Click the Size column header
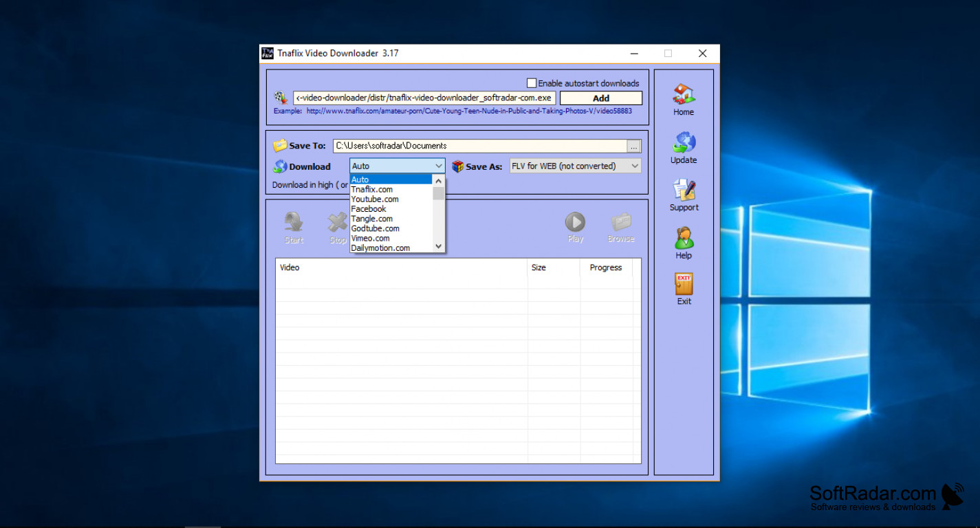The width and height of the screenshot is (980, 528). (x=554, y=267)
